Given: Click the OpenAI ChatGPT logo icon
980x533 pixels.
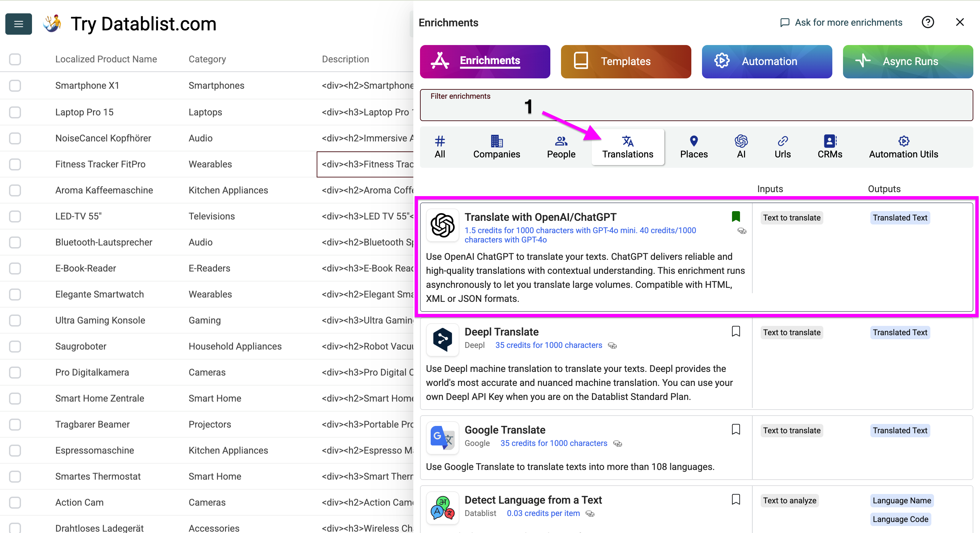Looking at the screenshot, I should pyautogui.click(x=442, y=225).
